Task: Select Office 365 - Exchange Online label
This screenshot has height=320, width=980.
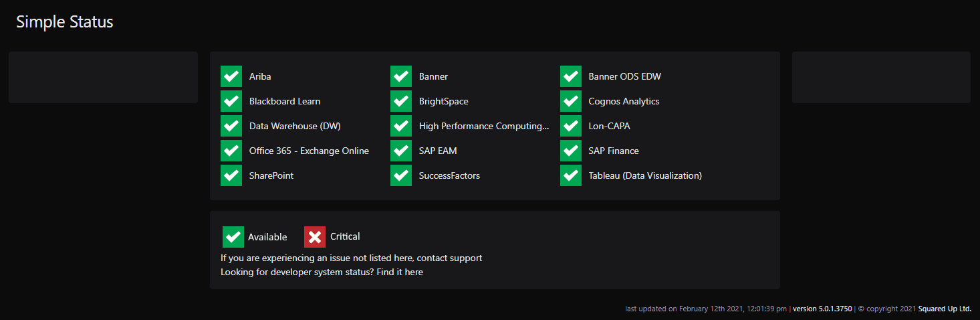Action: coord(309,151)
